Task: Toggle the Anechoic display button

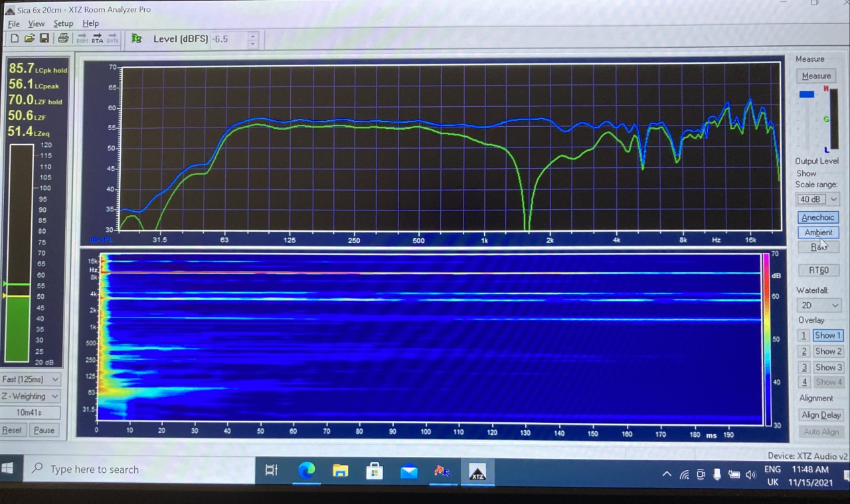Action: (x=817, y=217)
